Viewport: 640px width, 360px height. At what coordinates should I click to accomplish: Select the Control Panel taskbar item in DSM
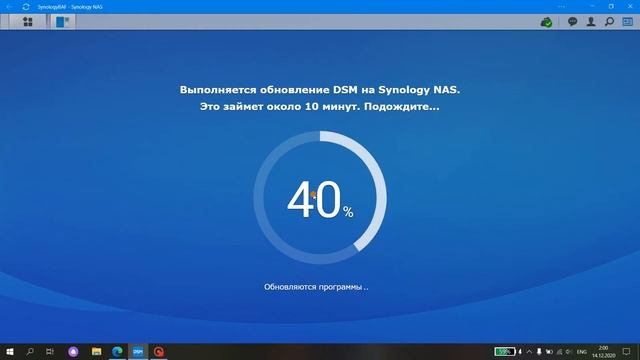pos(62,22)
